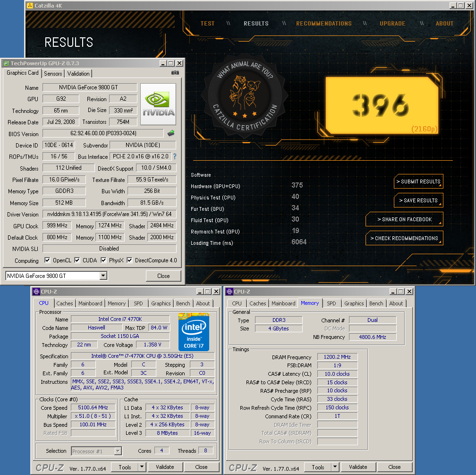Toggle the OpenCL checkbox
Image resolution: width=476 pixels, height=475 pixels.
[47, 260]
